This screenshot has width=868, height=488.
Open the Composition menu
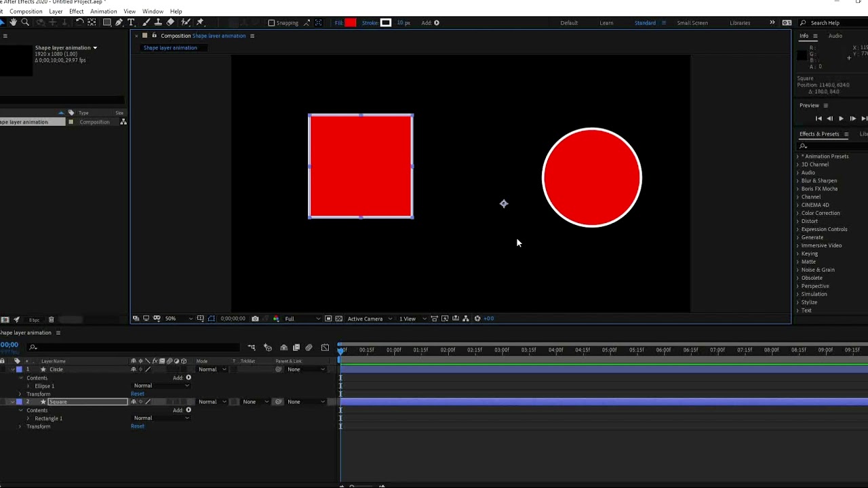[26, 12]
